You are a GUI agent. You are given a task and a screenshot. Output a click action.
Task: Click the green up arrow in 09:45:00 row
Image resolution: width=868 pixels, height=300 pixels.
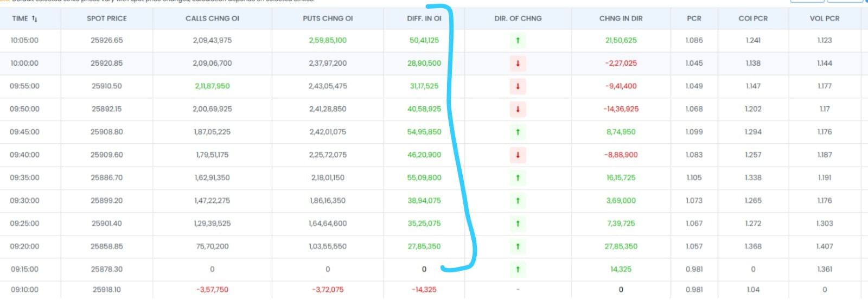click(518, 132)
